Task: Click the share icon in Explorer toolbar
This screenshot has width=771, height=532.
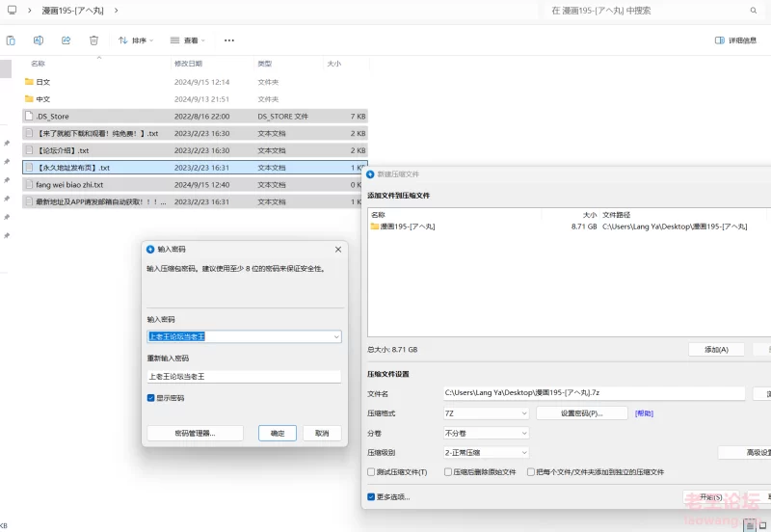Action: (x=66, y=40)
